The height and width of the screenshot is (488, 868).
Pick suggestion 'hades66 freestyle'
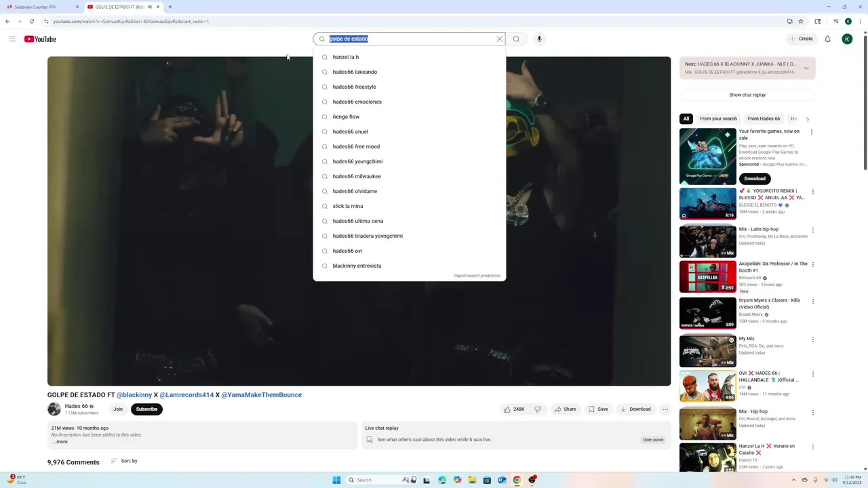point(410,87)
